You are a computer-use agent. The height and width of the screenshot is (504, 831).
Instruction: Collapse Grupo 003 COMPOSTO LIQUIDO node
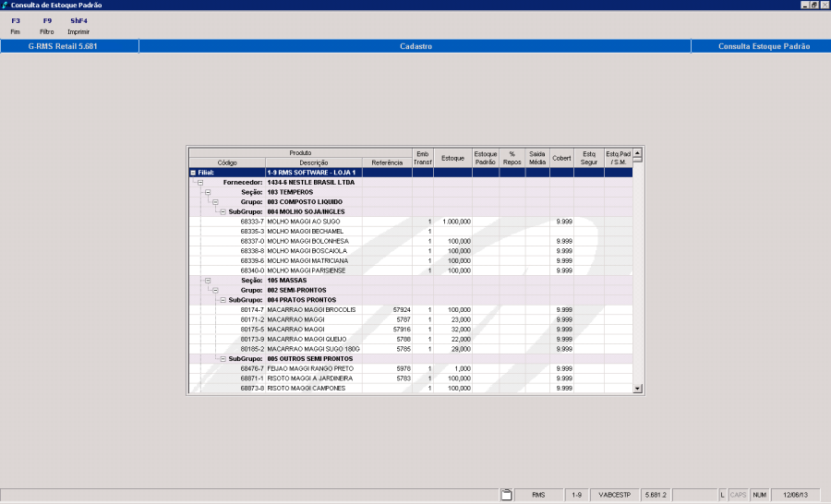pyautogui.click(x=215, y=202)
